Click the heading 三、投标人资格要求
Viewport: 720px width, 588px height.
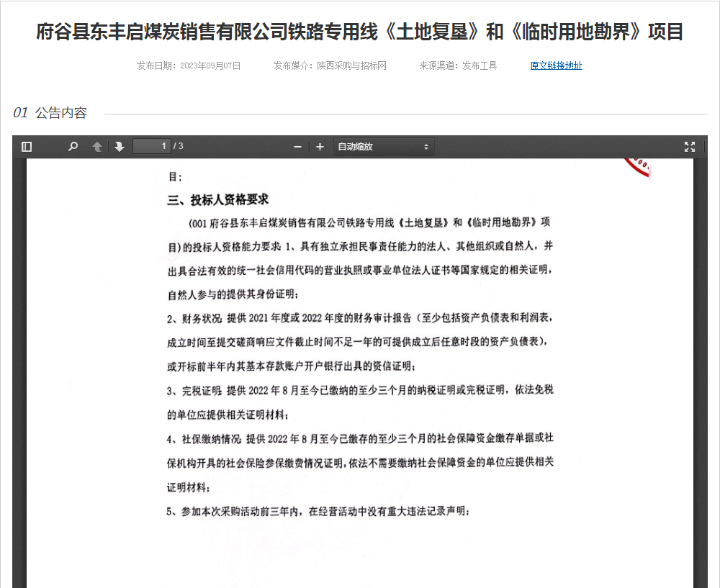point(218,199)
